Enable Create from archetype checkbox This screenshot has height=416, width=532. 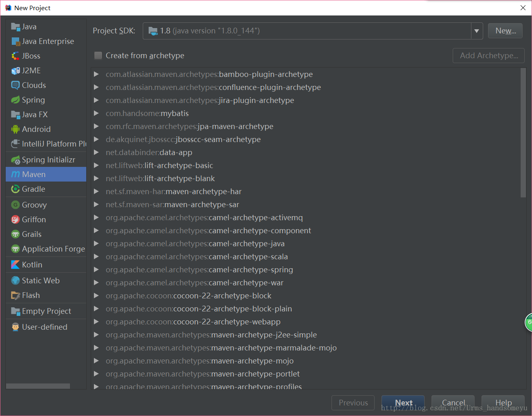tap(98, 56)
